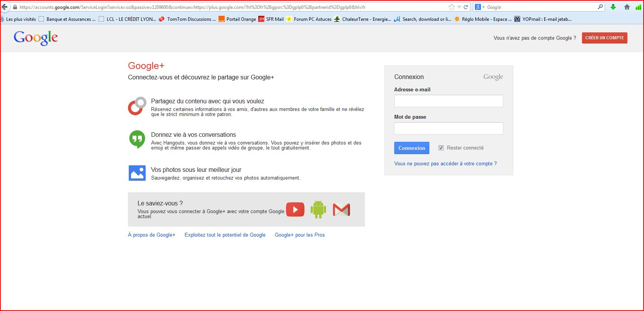Click the green Android robot icon
The height and width of the screenshot is (311, 644).
(x=318, y=209)
